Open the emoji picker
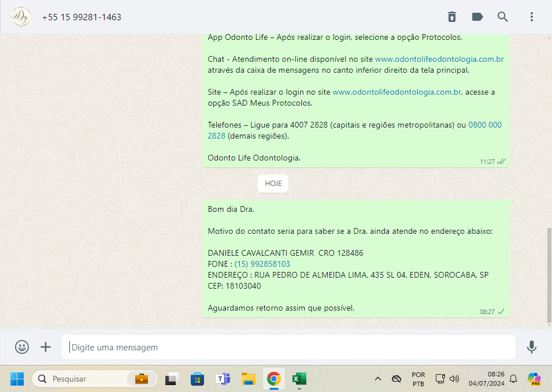The width and height of the screenshot is (552, 392). point(22,347)
